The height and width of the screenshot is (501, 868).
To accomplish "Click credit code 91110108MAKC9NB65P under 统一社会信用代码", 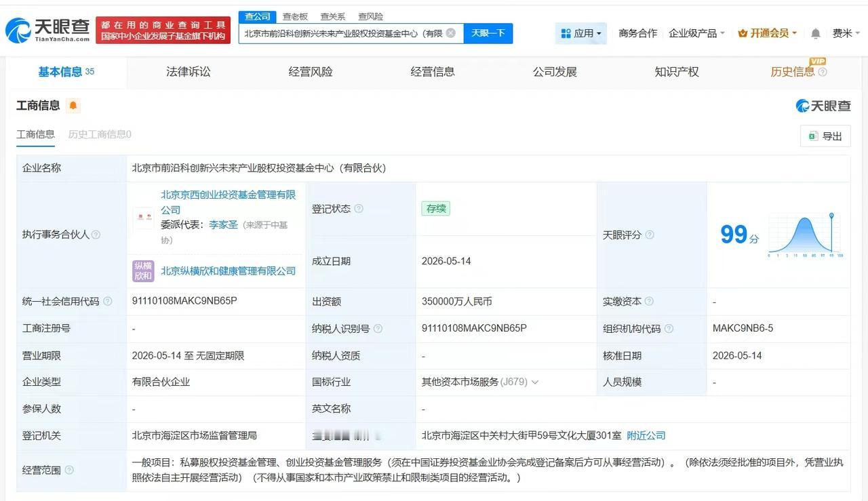I will [x=184, y=301].
